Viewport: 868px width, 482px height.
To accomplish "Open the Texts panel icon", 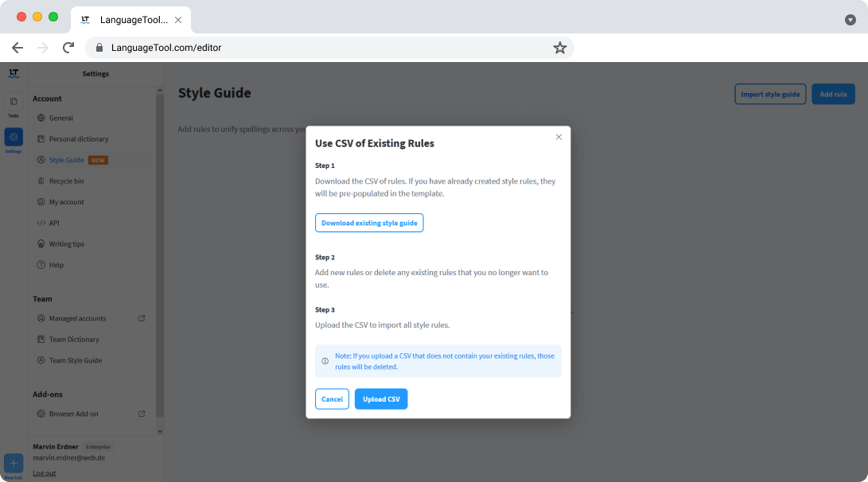I will point(14,102).
